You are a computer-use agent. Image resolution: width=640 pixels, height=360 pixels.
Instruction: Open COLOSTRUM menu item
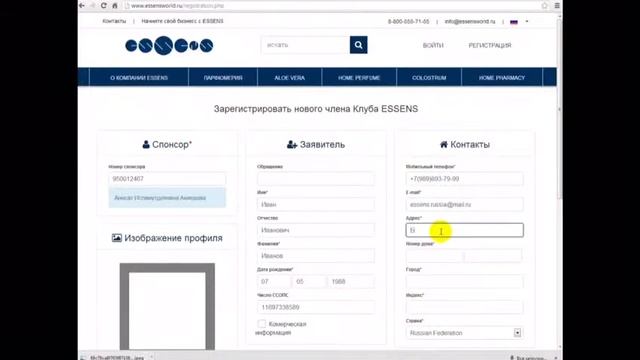coord(429,78)
